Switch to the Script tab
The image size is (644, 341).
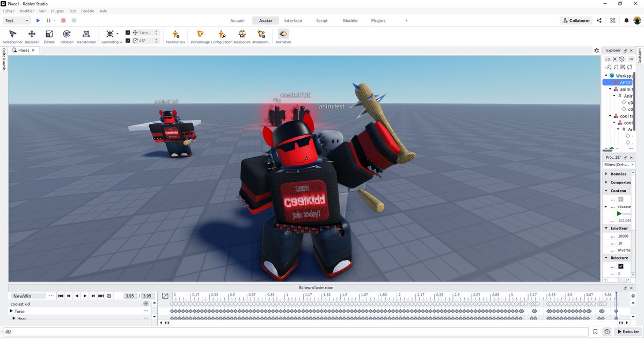[322, 20]
